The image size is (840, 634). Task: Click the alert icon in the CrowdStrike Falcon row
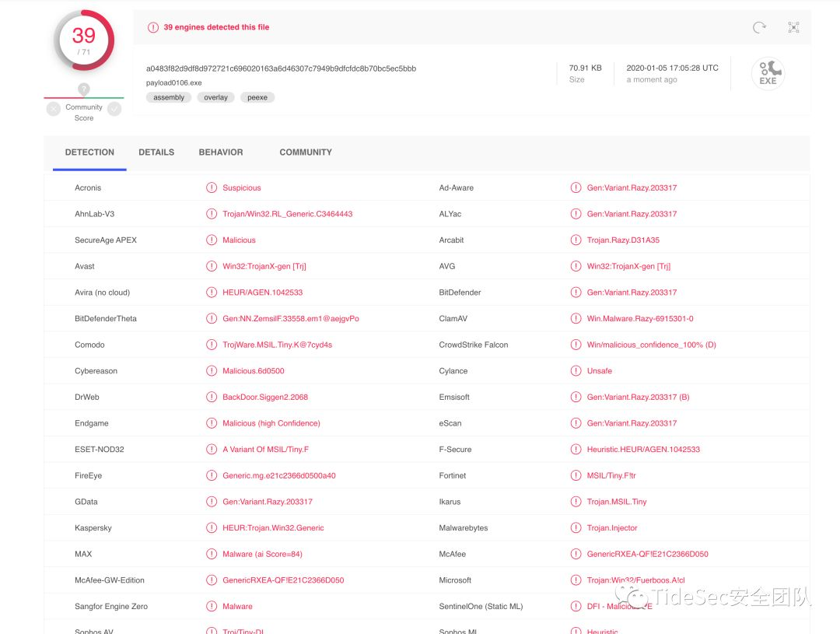[576, 345]
